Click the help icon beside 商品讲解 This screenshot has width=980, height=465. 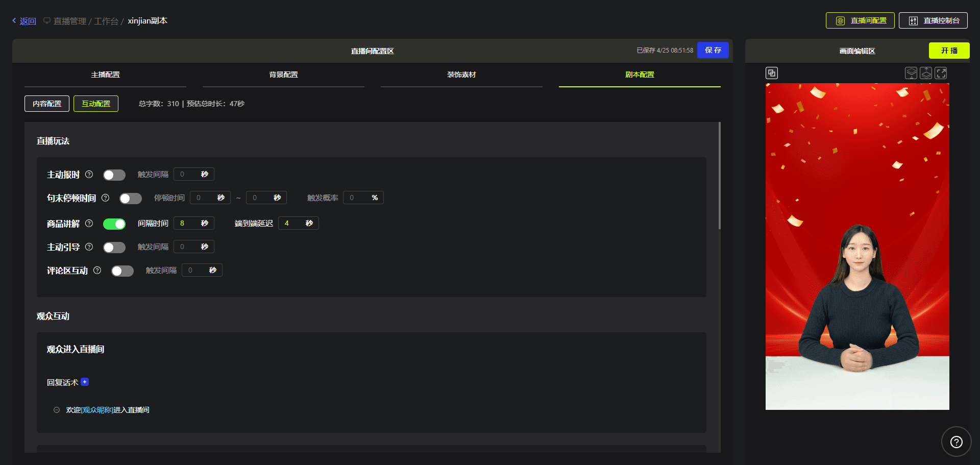tap(89, 224)
